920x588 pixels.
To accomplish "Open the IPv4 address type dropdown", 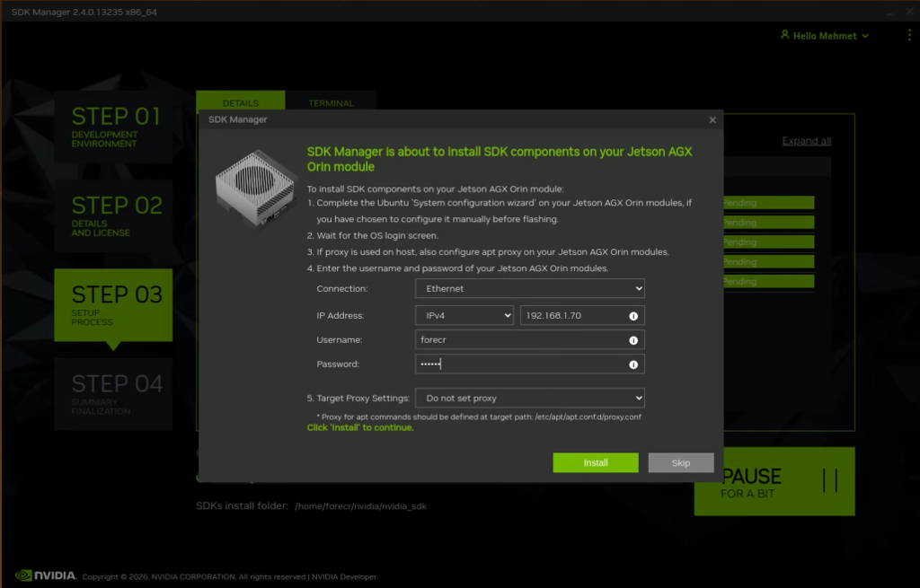I will pyautogui.click(x=464, y=315).
